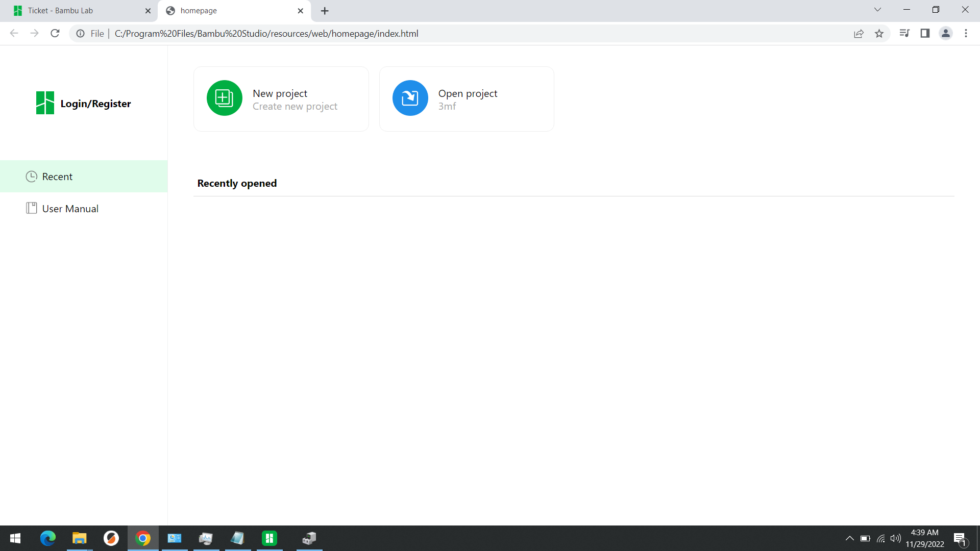
Task: Open the Chrome three-dot menu
Action: (966, 34)
